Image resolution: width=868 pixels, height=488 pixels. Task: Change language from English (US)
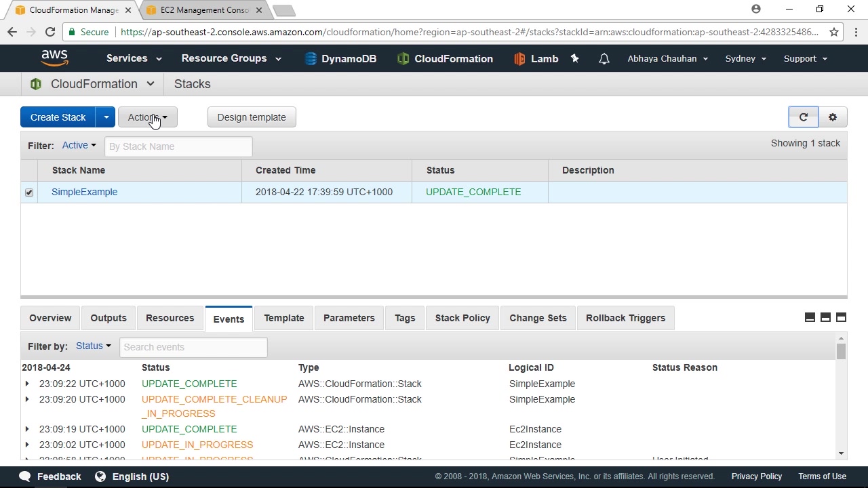point(132,476)
